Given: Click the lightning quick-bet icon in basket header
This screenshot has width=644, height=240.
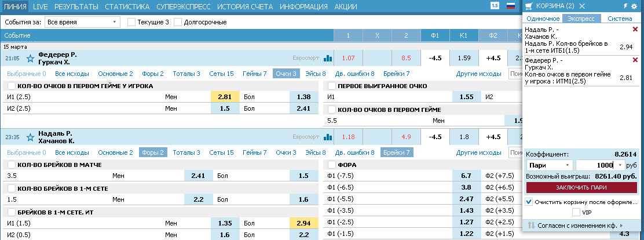Looking at the screenshot, I should (x=625, y=6).
